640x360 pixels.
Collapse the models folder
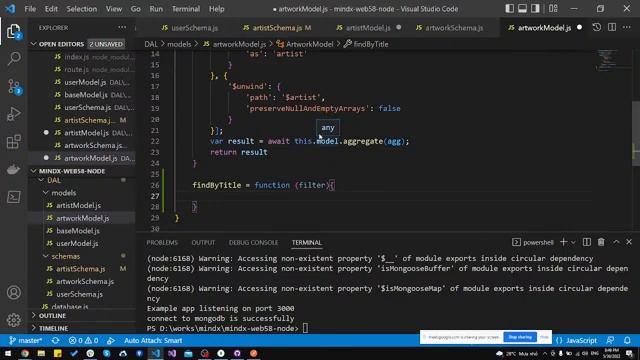click(46, 193)
